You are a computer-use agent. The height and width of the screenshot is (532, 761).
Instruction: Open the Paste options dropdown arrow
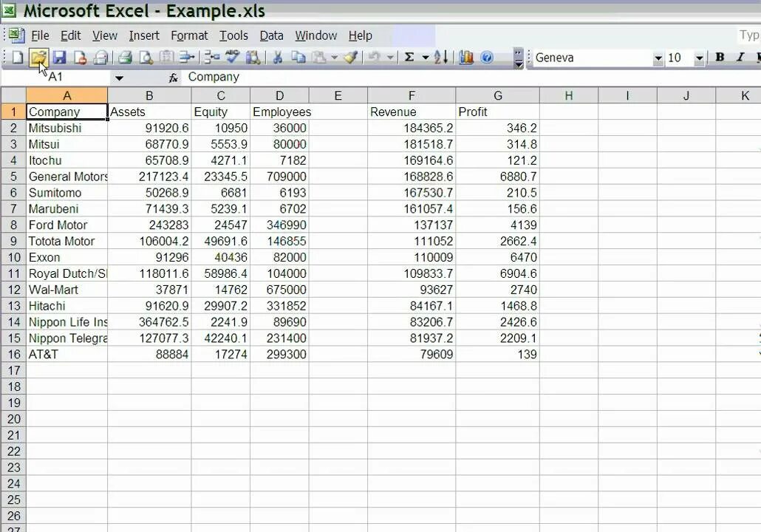point(335,58)
